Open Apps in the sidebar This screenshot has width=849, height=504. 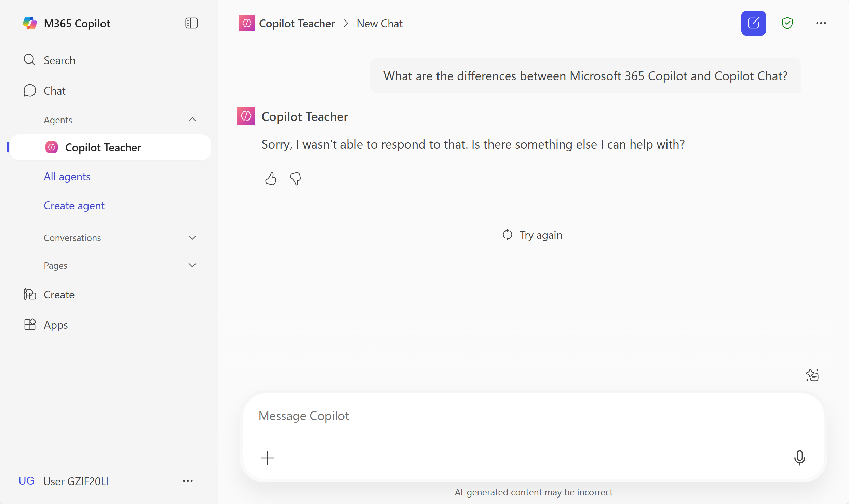[56, 325]
